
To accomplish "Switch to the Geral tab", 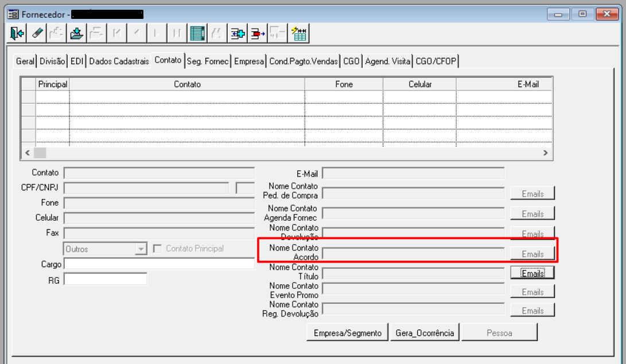I will tap(25, 61).
